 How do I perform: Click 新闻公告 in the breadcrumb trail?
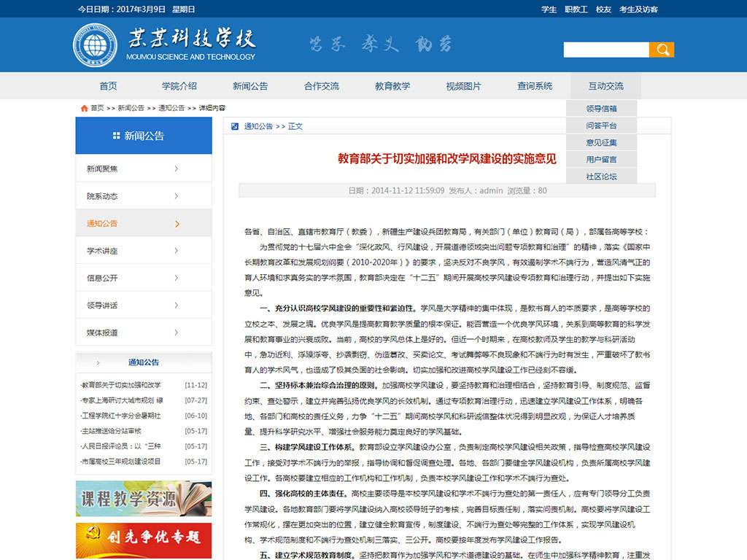pos(131,108)
